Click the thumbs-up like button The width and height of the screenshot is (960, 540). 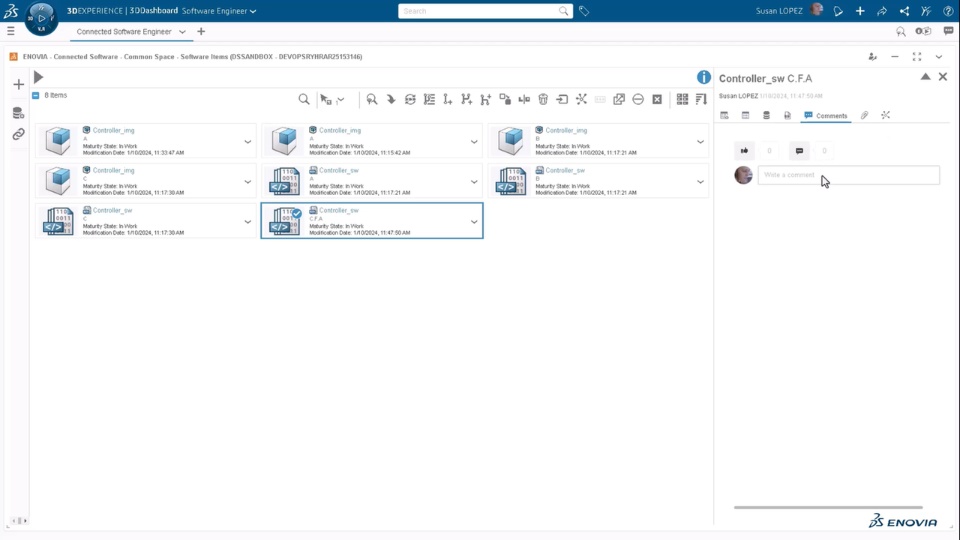[744, 151]
